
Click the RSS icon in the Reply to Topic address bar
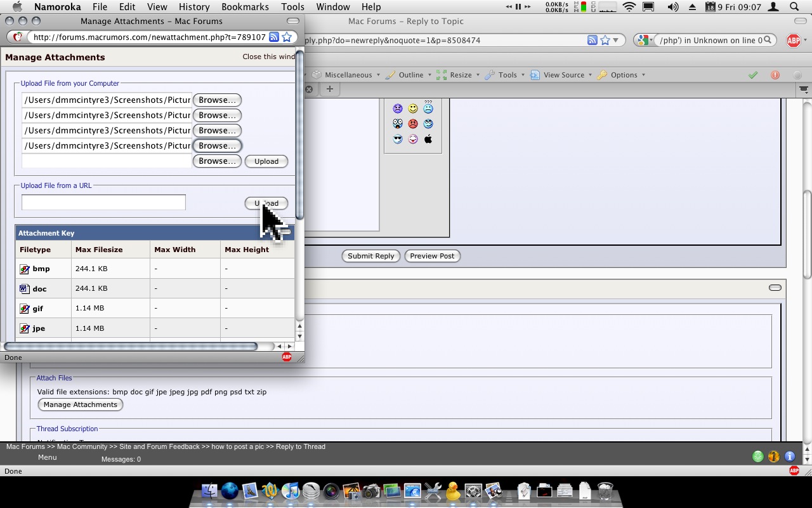(592, 40)
